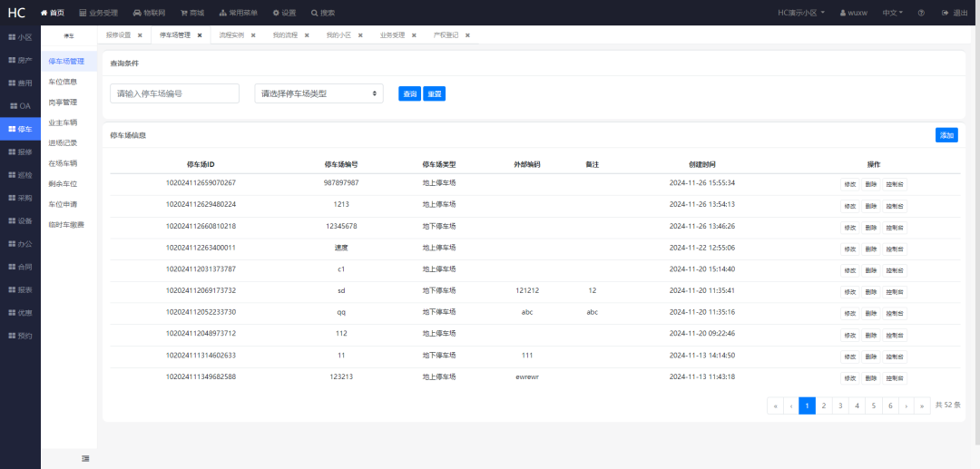Viewport: 980px width, 469px height.
Task: Expand the 中文 language dropdown
Action: tap(892, 14)
